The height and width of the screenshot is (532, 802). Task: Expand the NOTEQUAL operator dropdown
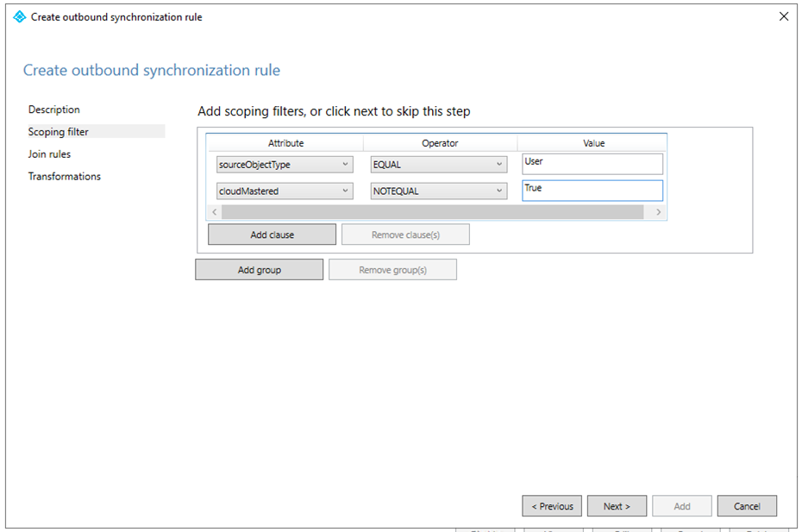[x=438, y=191]
